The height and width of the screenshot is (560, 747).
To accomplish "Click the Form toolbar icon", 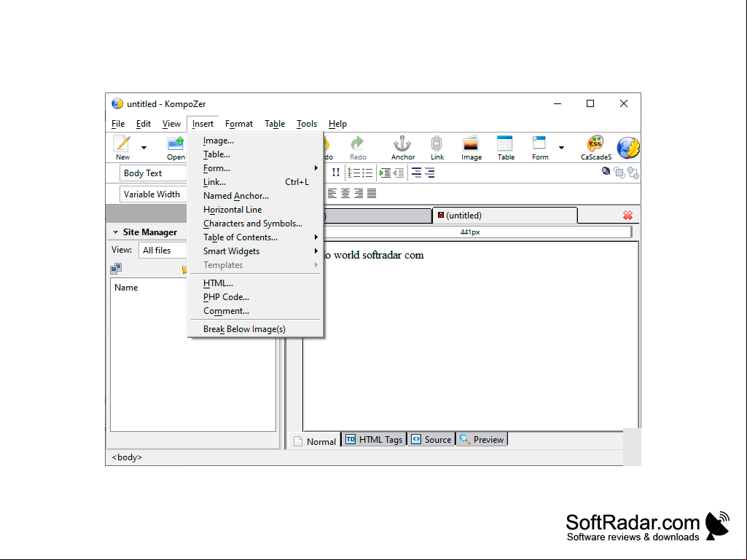I will coord(539,143).
